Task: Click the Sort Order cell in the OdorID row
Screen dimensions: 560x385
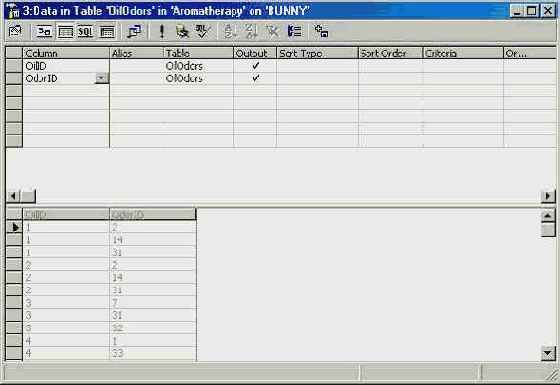Action: [x=391, y=78]
